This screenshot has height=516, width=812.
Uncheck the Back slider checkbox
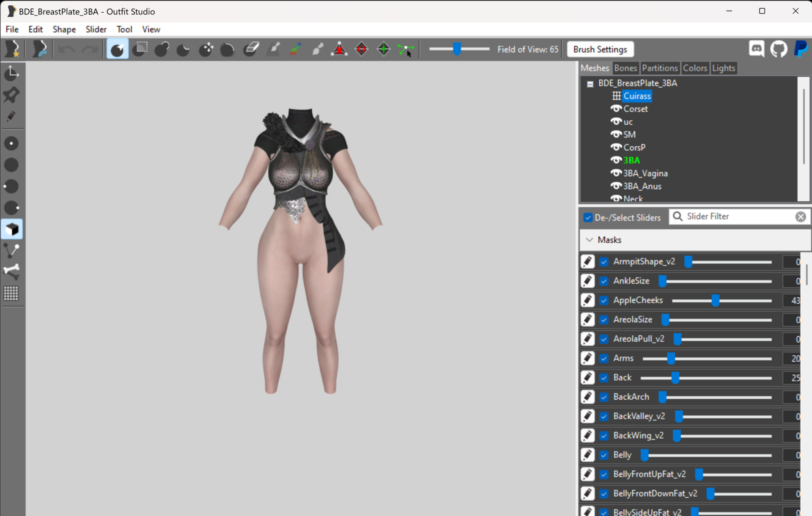[604, 378]
